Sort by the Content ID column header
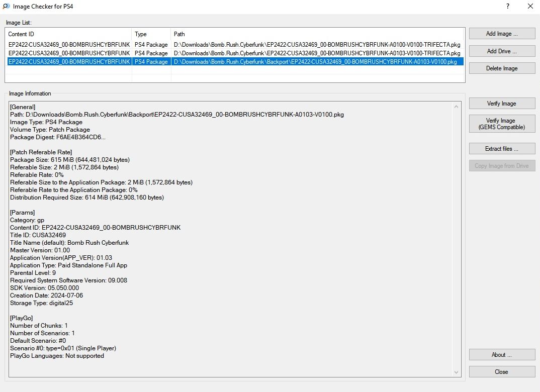 tap(68, 34)
